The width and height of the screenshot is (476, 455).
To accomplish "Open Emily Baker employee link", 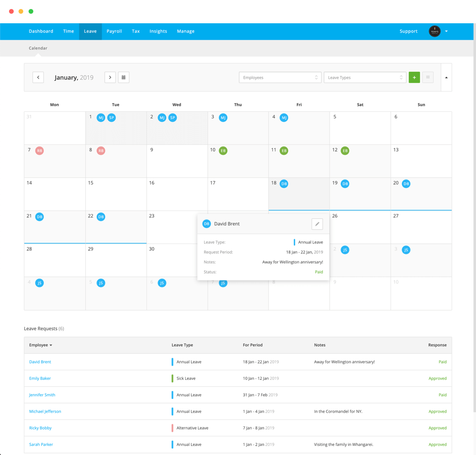I will [40, 378].
